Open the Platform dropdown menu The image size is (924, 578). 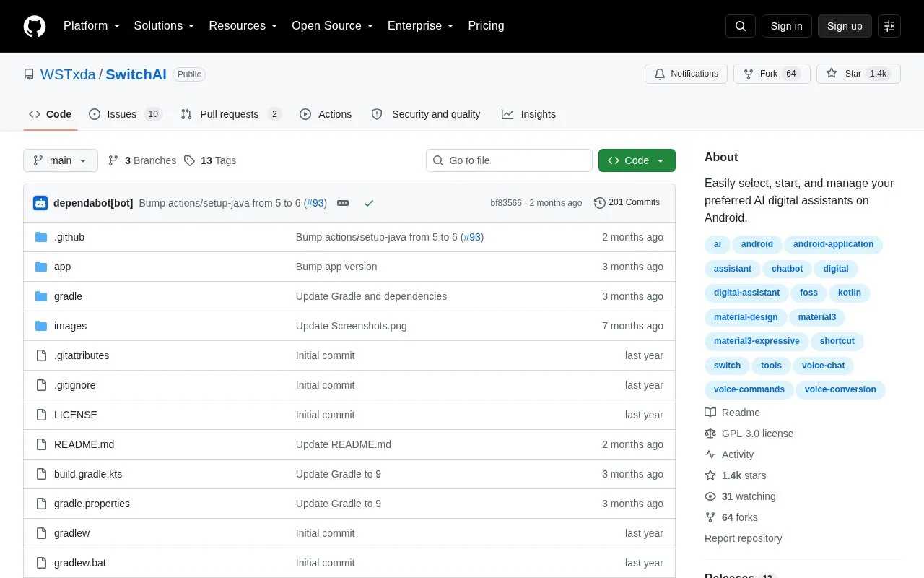[x=92, y=26]
